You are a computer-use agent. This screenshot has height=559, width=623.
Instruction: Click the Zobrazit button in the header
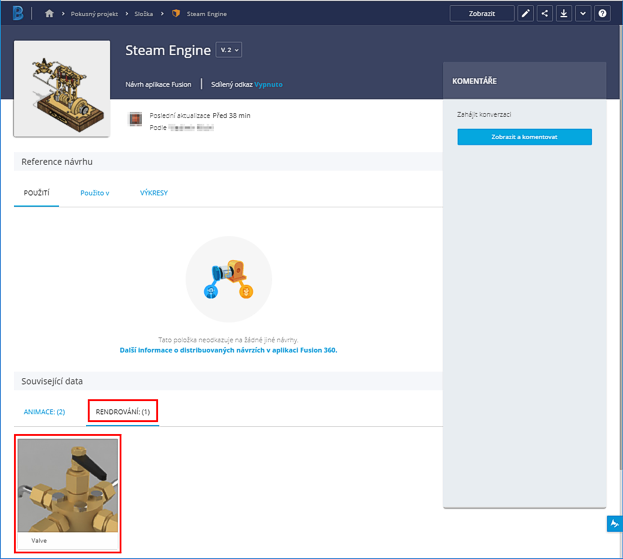tap(482, 14)
